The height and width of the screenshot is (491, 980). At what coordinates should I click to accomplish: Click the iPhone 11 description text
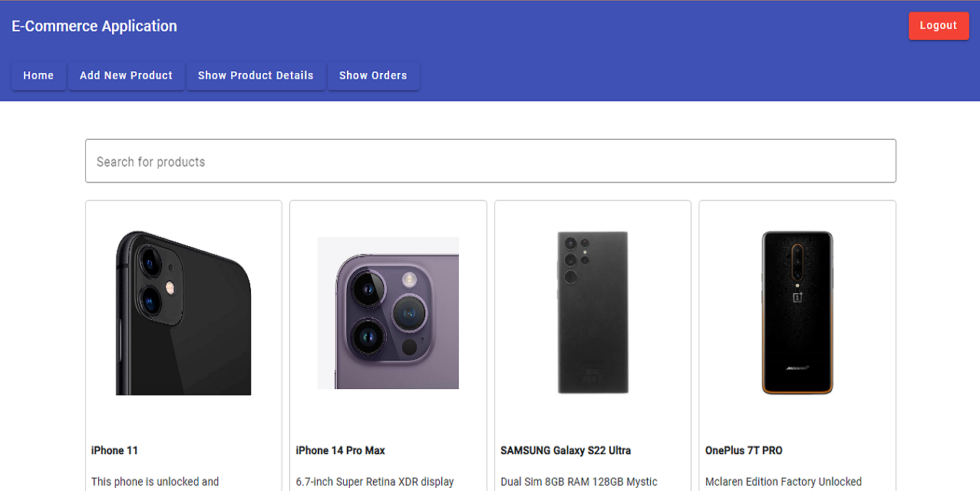tap(154, 482)
